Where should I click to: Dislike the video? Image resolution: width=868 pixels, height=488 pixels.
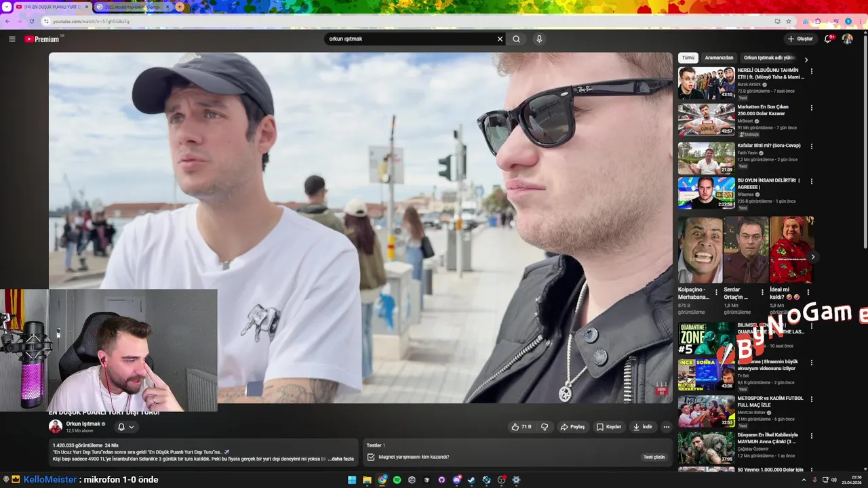(x=545, y=427)
